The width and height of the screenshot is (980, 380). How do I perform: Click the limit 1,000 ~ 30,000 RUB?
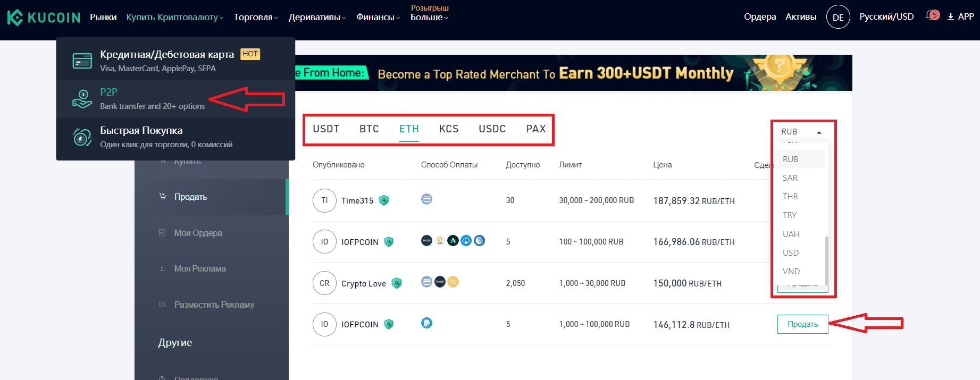pos(592,283)
